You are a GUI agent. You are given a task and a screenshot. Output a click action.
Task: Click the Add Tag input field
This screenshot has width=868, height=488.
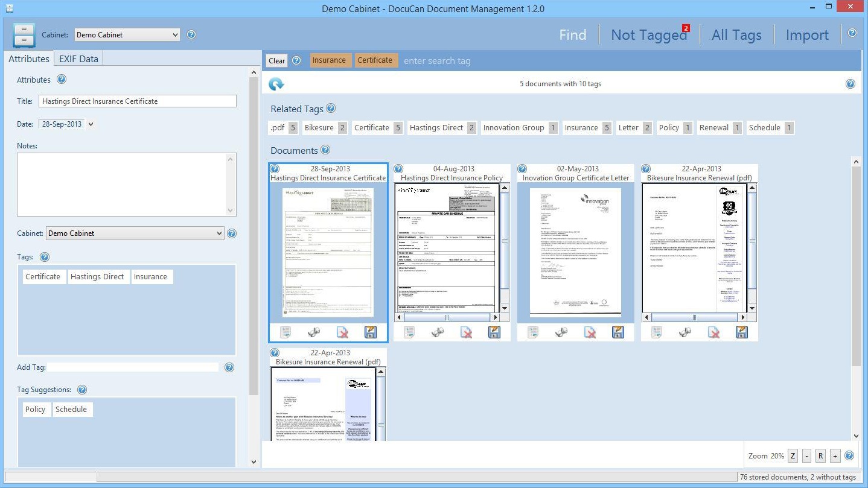point(133,367)
